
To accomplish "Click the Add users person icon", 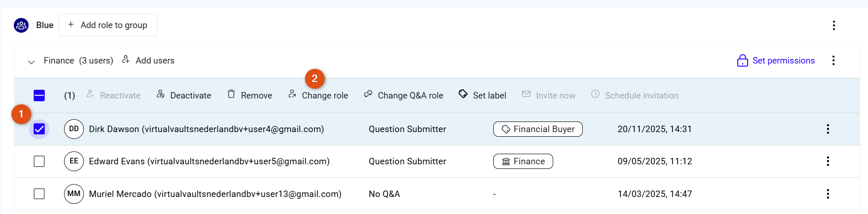I will 125,60.
